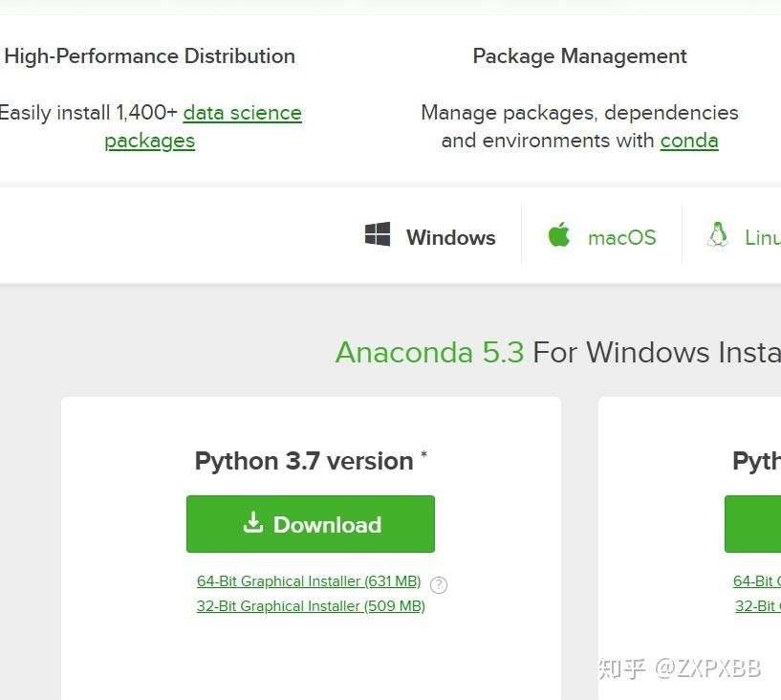Download the 32-Bit Graphical Installer (509 MB)
Image resolution: width=781 pixels, height=700 pixels.
click(x=310, y=605)
